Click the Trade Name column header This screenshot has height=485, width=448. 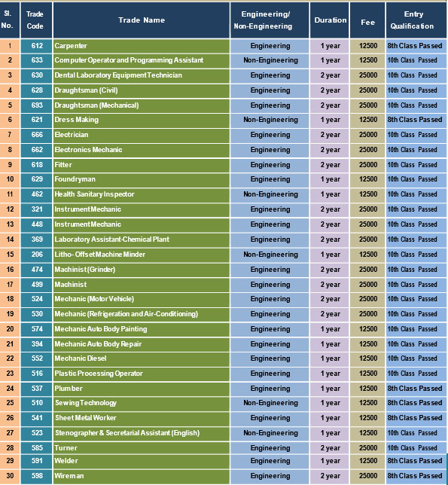click(142, 20)
